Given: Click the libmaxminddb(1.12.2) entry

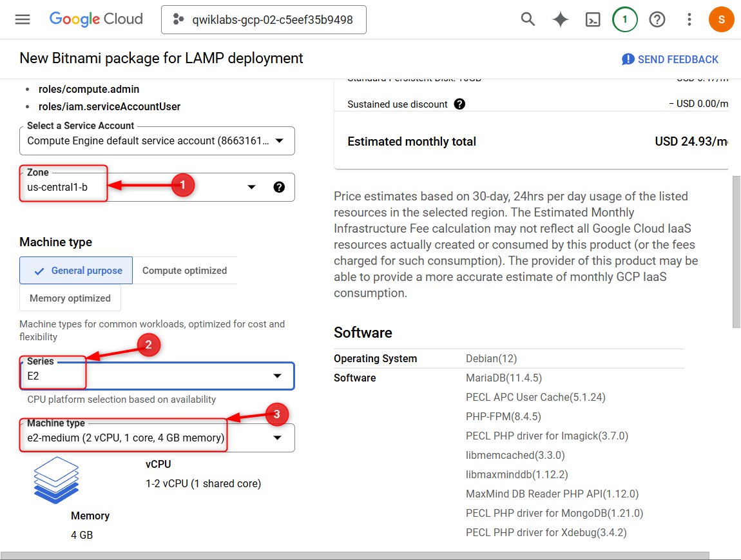Looking at the screenshot, I should [x=517, y=474].
